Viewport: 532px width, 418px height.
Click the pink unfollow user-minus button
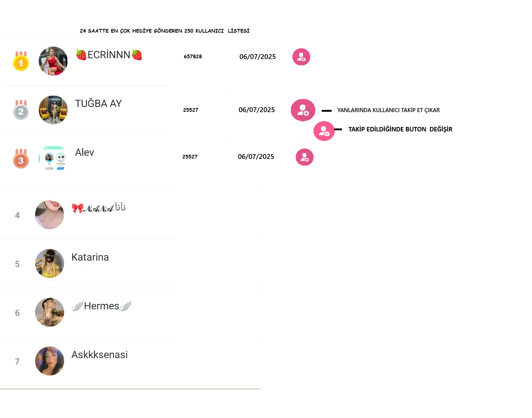(x=324, y=131)
